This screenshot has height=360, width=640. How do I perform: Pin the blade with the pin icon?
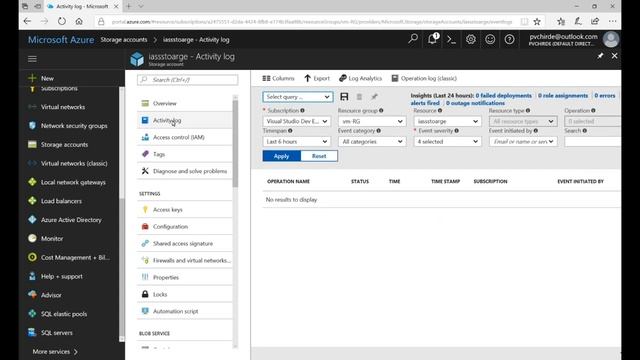click(600, 56)
